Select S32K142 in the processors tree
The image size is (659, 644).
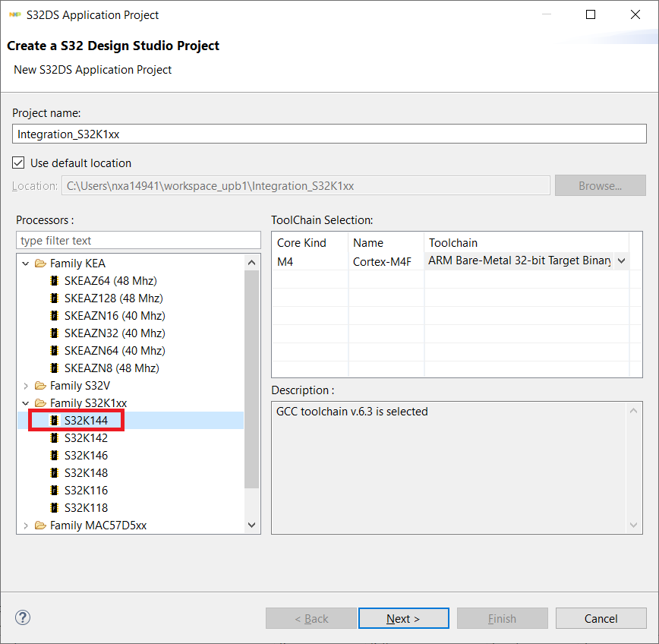[x=86, y=438]
